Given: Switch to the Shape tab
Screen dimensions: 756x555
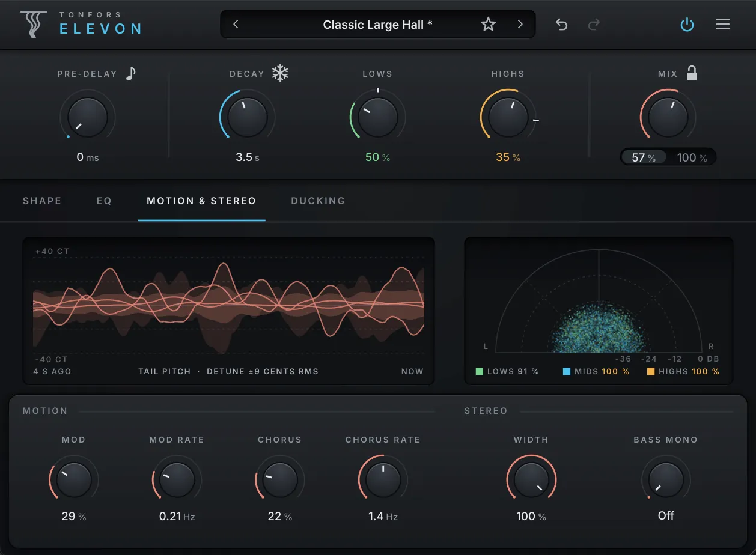Looking at the screenshot, I should (x=42, y=201).
